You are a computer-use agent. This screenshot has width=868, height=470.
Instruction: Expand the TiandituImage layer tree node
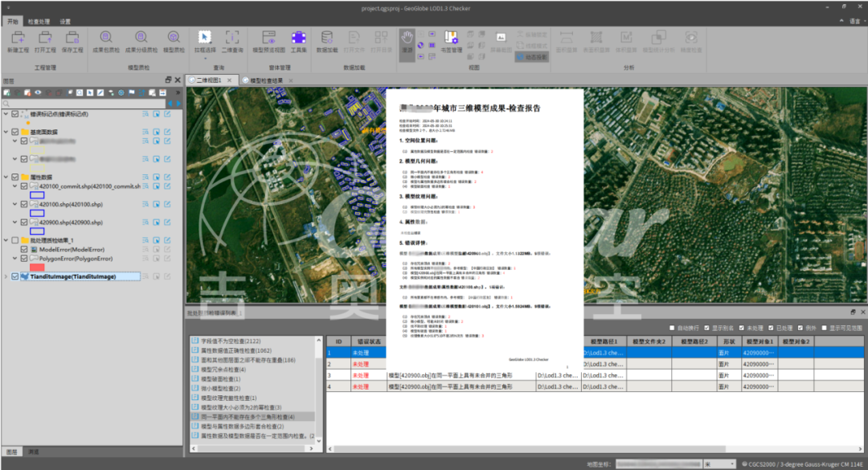6,276
